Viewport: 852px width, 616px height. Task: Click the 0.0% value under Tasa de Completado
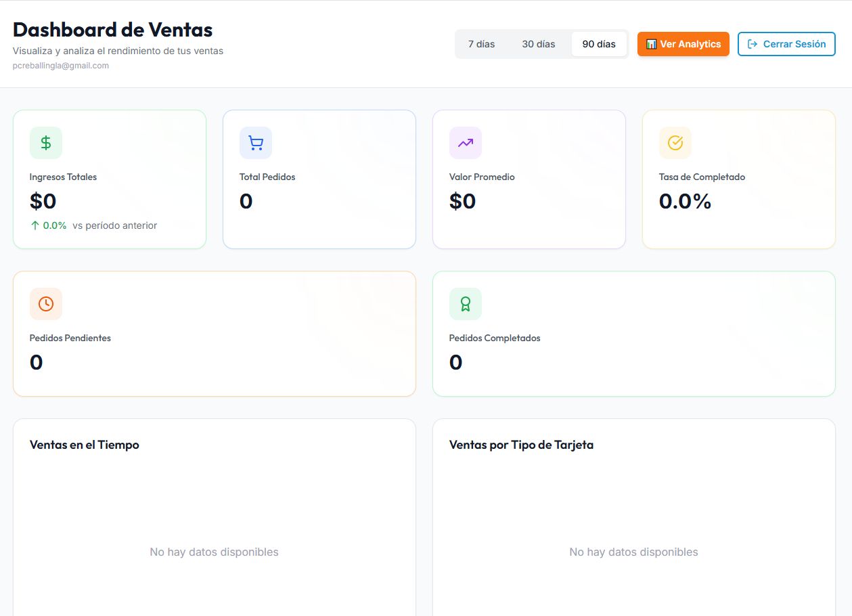click(x=686, y=201)
